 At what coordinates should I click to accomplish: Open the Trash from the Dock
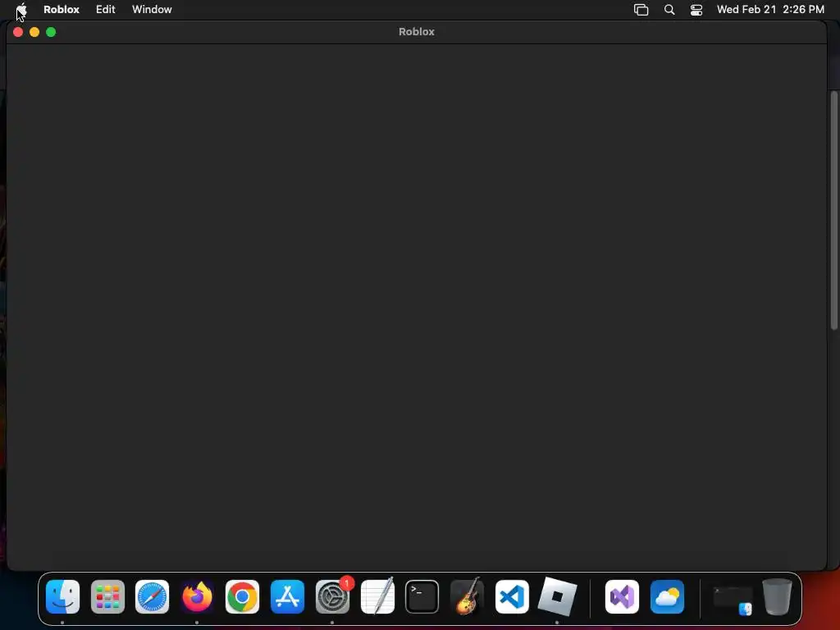777,597
